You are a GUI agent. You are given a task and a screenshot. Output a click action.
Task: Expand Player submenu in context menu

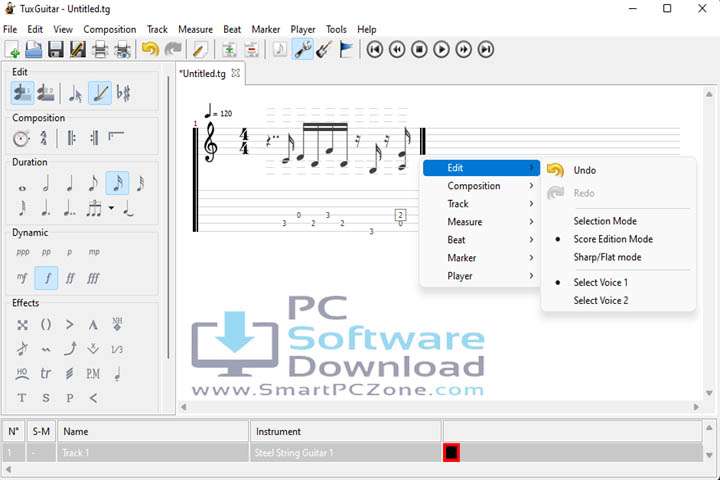point(481,276)
